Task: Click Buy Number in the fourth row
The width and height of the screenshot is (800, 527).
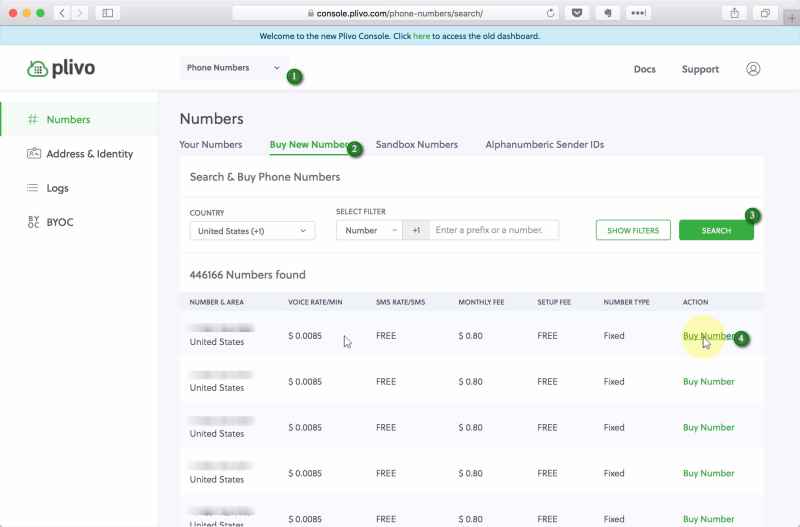Action: [709, 473]
